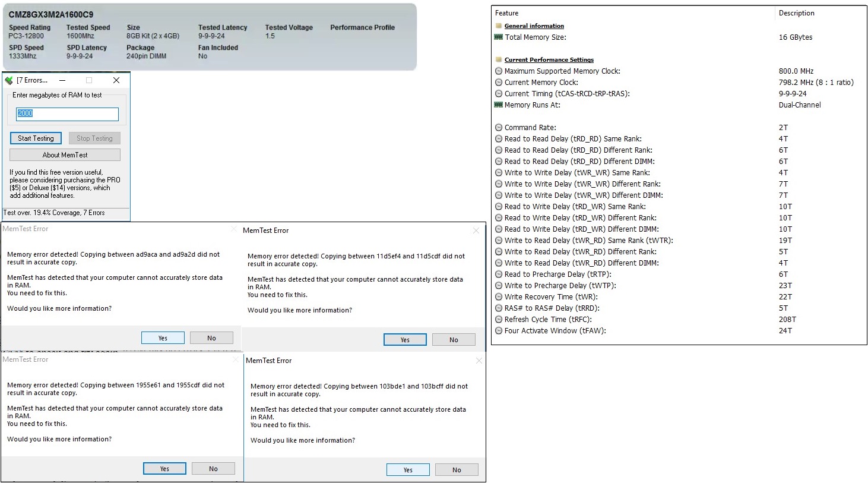
Task: Click the 24T Four Activate Window value
Action: (785, 330)
